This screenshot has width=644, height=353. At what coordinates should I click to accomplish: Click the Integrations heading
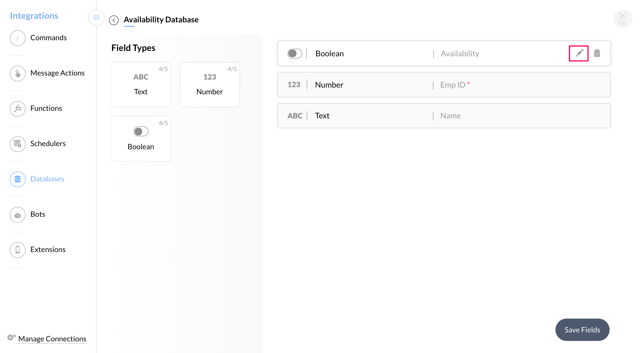click(x=34, y=16)
